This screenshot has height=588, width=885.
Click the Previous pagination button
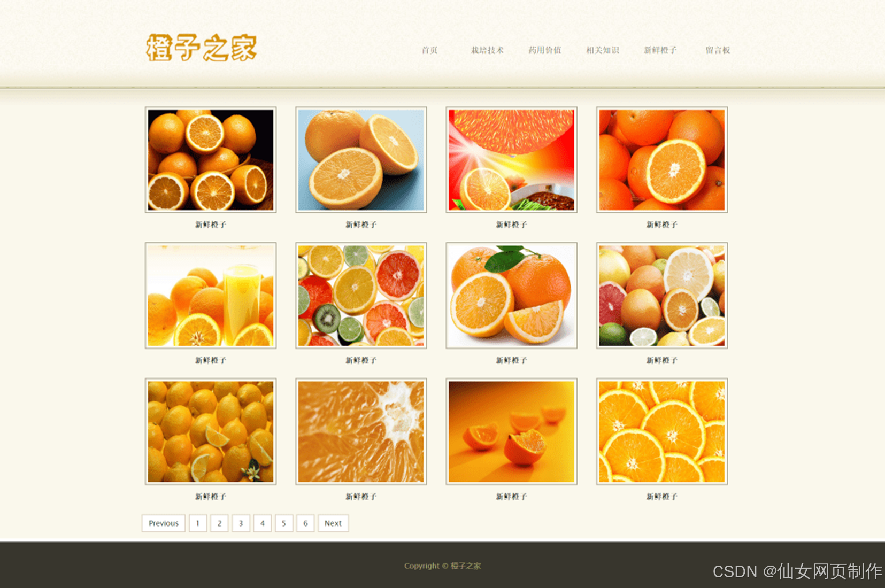pos(163,523)
